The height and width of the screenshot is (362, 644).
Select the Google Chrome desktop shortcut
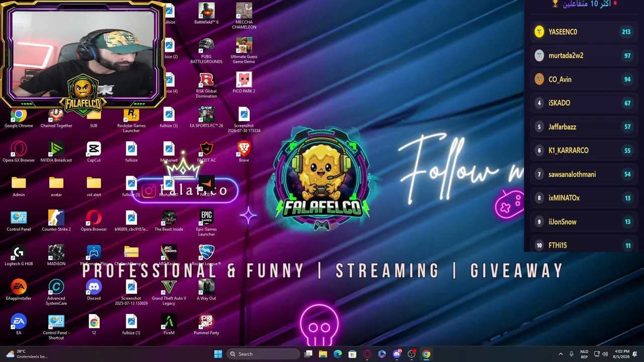(x=19, y=118)
